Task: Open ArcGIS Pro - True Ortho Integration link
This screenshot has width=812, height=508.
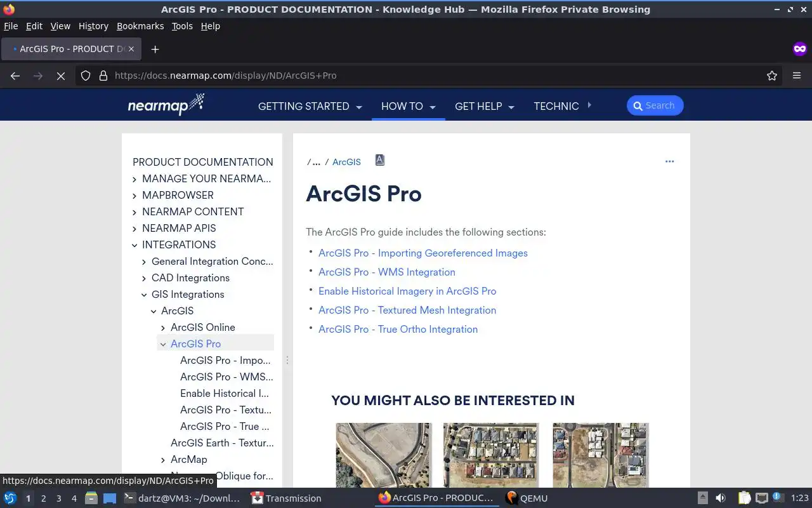Action: [x=398, y=329]
